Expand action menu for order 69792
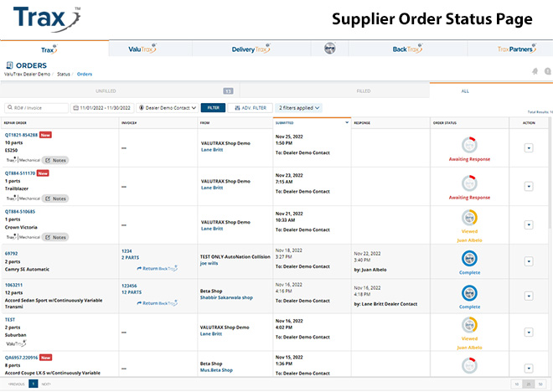 tap(529, 261)
